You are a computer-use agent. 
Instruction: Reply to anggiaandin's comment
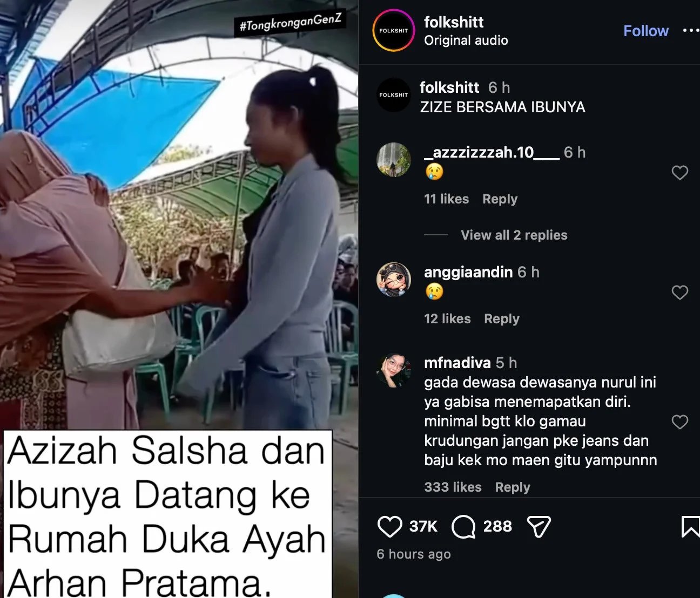(x=501, y=319)
